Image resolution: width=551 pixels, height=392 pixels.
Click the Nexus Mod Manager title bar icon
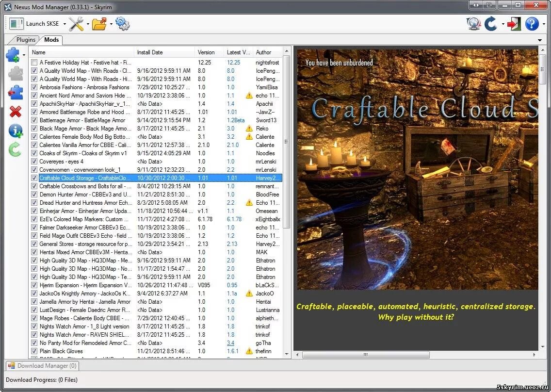coord(8,7)
